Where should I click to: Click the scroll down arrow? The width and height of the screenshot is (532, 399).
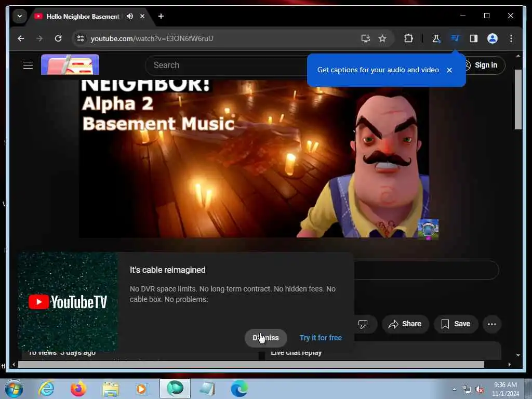click(x=518, y=355)
